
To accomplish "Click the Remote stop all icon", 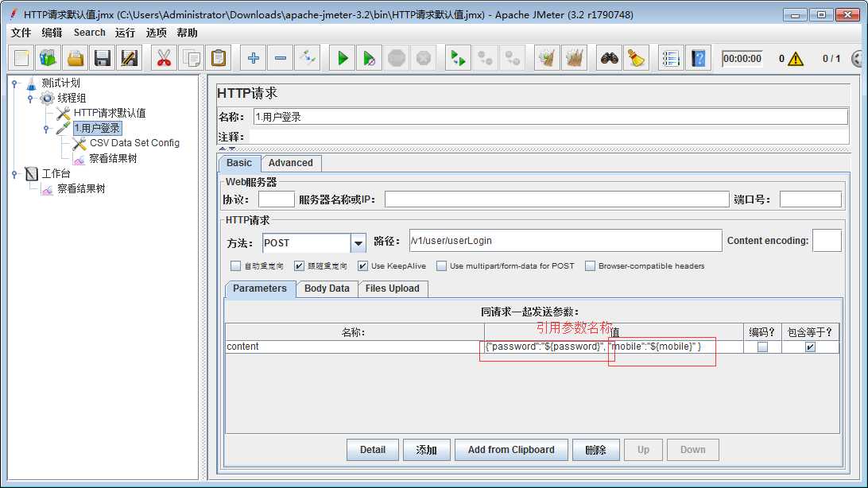I will tap(485, 58).
